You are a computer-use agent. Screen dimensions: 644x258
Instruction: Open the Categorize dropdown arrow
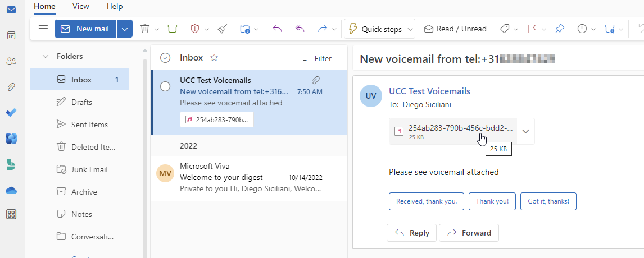tap(516, 29)
